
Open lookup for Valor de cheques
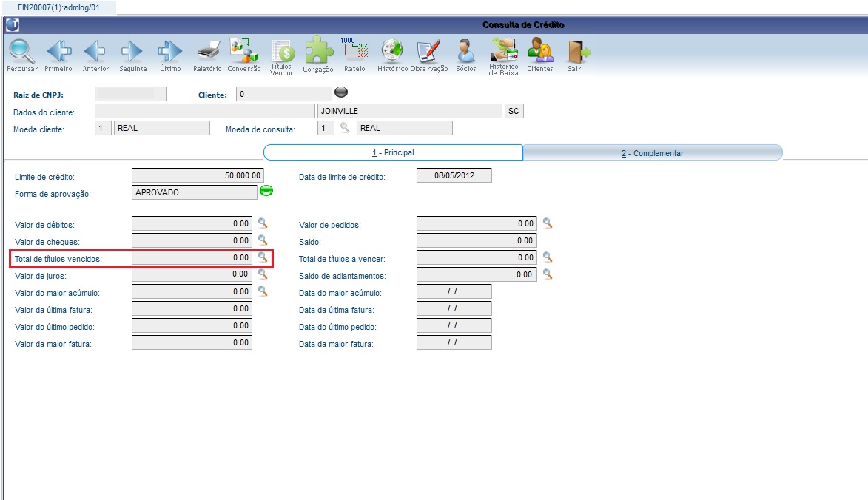[x=263, y=240]
